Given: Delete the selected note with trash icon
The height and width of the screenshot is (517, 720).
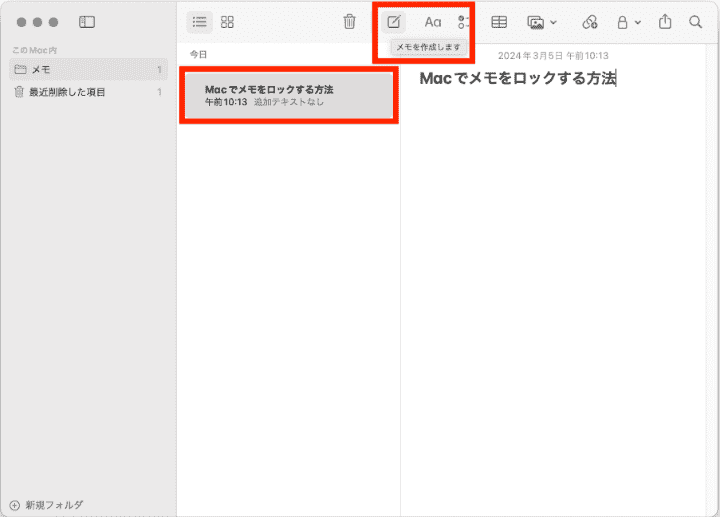Looking at the screenshot, I should 349,22.
